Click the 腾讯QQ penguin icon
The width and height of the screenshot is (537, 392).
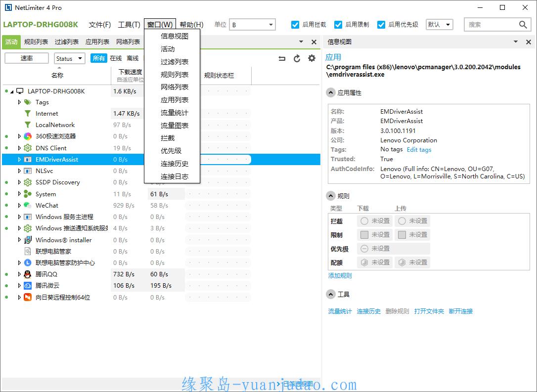28,274
